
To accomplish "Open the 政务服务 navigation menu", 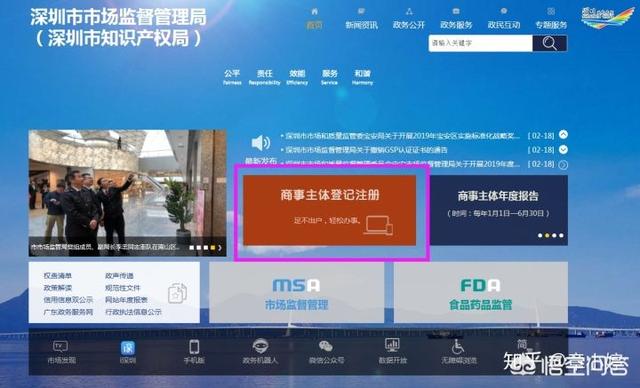I will coord(456,19).
